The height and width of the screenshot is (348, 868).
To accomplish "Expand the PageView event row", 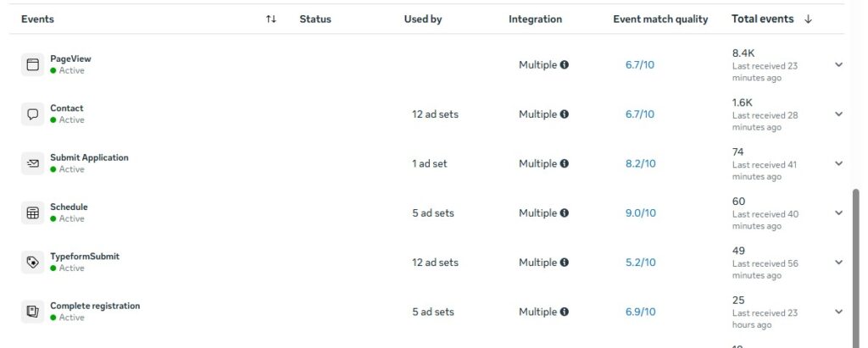I will click(x=839, y=64).
